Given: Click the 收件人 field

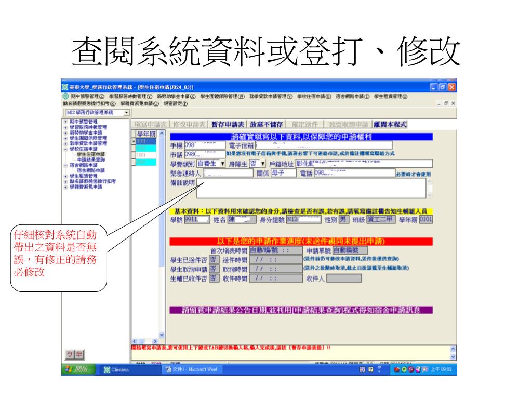Looking at the screenshot, I should (x=344, y=278).
